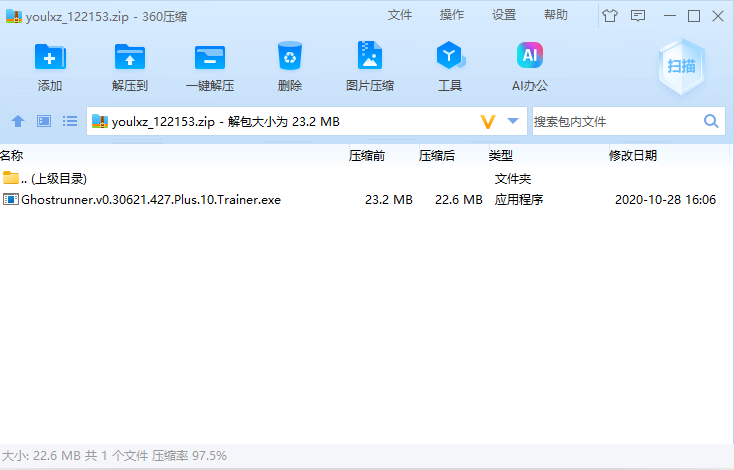Viewport: 734px width, 470px height.
Task: Click the orange V icon in path bar
Action: (487, 122)
